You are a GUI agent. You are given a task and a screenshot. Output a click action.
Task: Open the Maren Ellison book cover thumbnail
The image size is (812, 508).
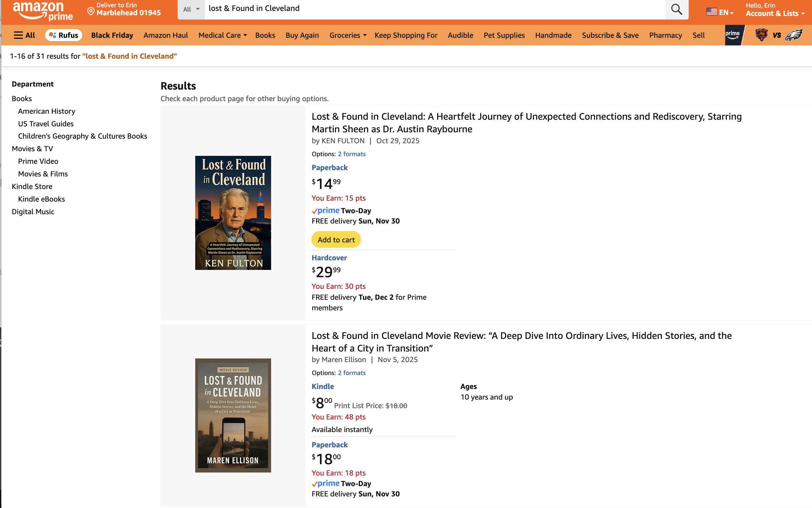[x=233, y=415]
